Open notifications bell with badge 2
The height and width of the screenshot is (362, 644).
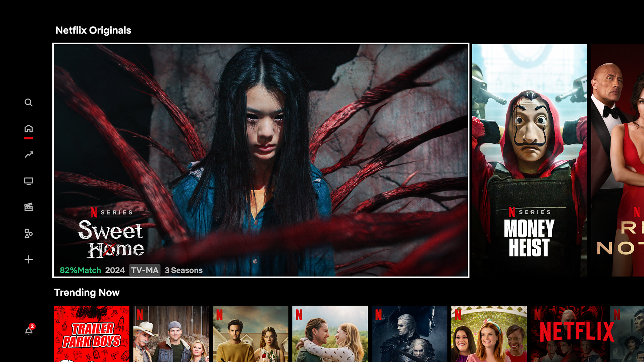pyautogui.click(x=29, y=331)
